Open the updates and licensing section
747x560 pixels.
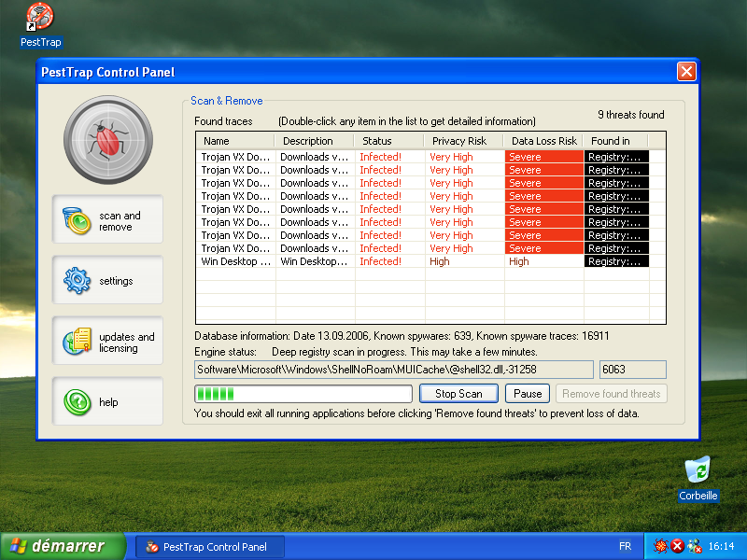coord(107,341)
